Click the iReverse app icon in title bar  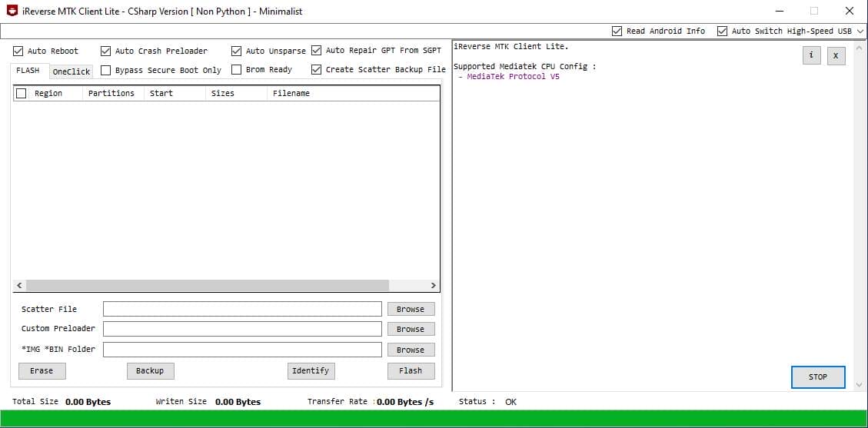pos(12,11)
